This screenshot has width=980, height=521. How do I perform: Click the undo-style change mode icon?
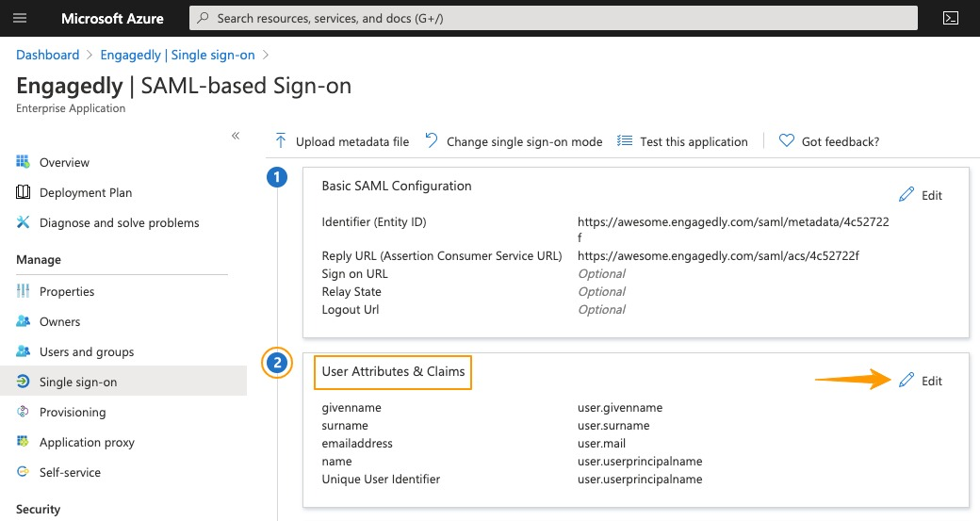432,140
